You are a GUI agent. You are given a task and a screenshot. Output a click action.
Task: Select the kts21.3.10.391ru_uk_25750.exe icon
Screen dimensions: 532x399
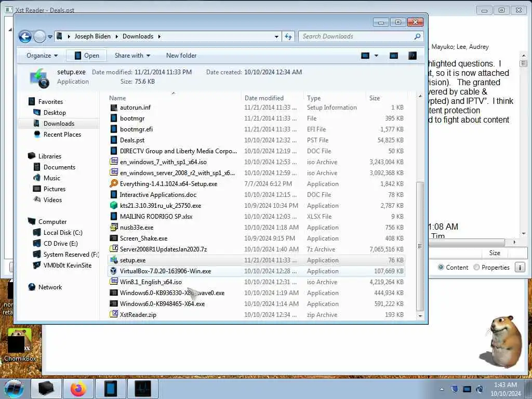114,206
